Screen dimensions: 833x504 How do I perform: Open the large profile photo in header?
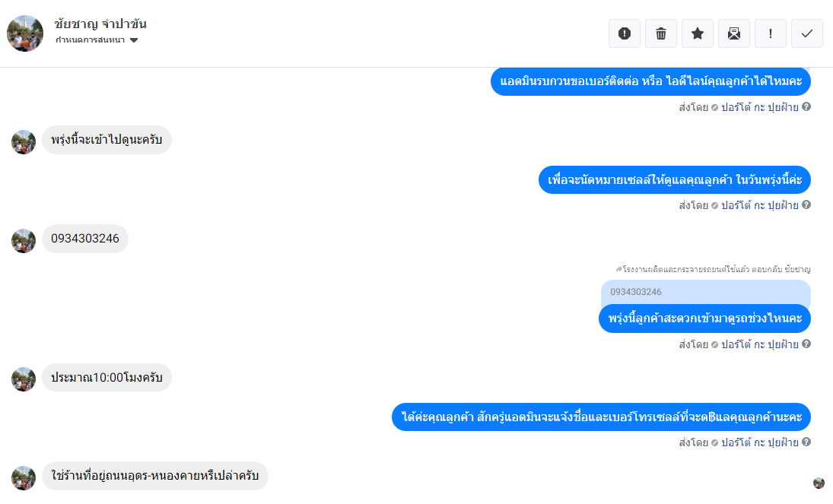click(x=25, y=33)
